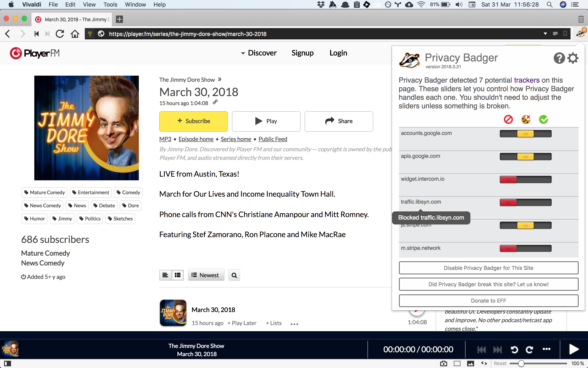Open episode search magnifier button
Screen dimensions: 588x368
tap(234, 275)
